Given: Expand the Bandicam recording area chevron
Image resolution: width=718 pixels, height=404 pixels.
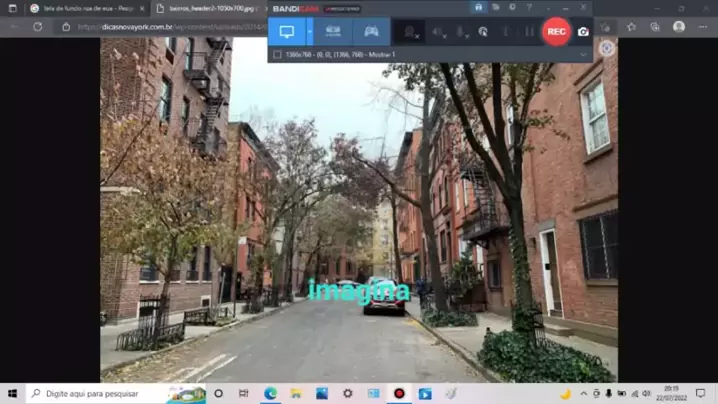Looking at the screenshot, I should 583,54.
